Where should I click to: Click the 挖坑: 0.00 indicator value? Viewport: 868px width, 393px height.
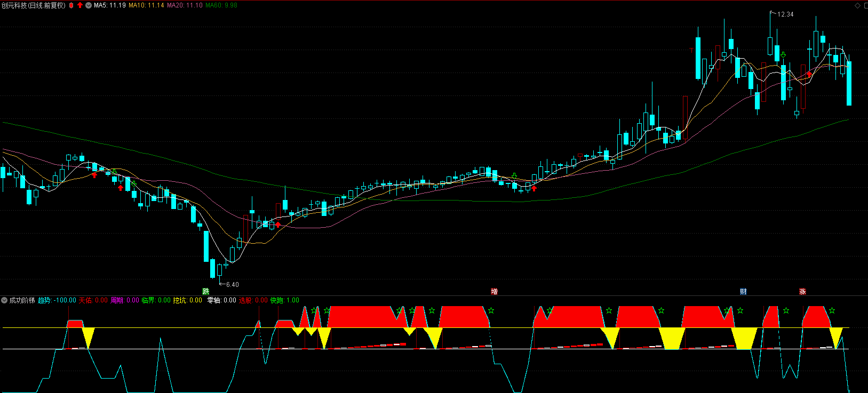click(188, 300)
